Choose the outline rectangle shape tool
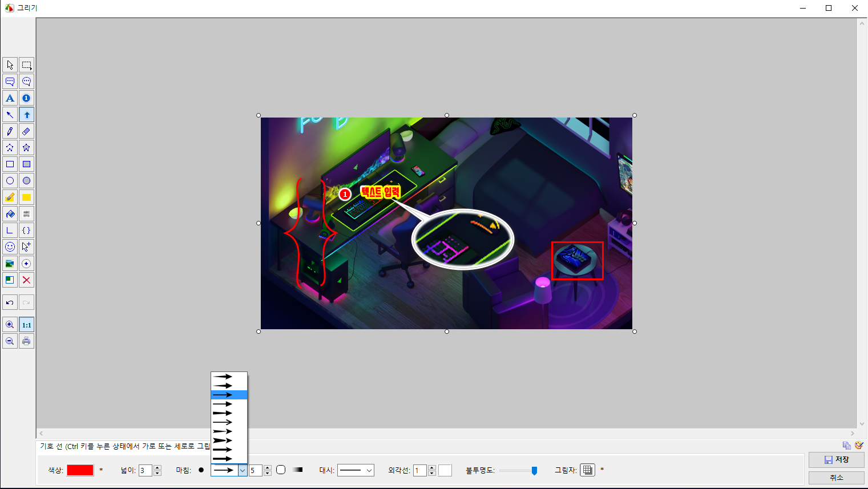The height and width of the screenshot is (489, 868). pyautogui.click(x=10, y=164)
